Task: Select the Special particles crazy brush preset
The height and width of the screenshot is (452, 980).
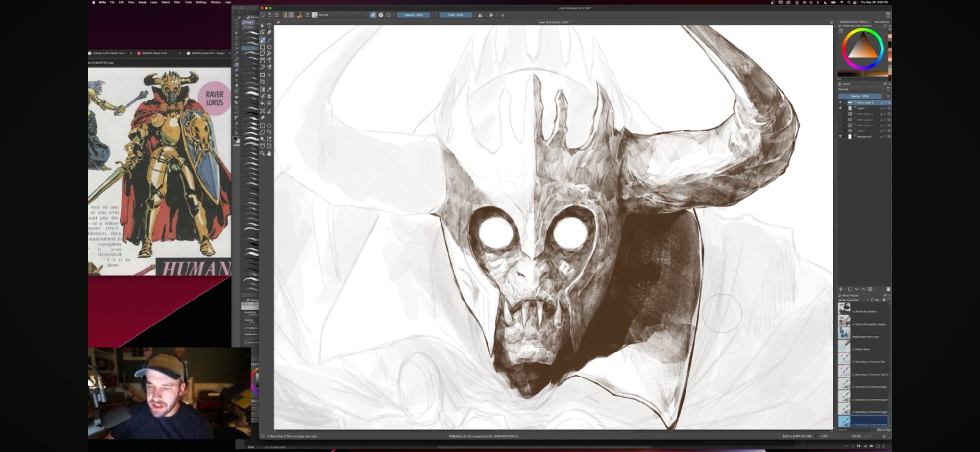Action: 864,337
